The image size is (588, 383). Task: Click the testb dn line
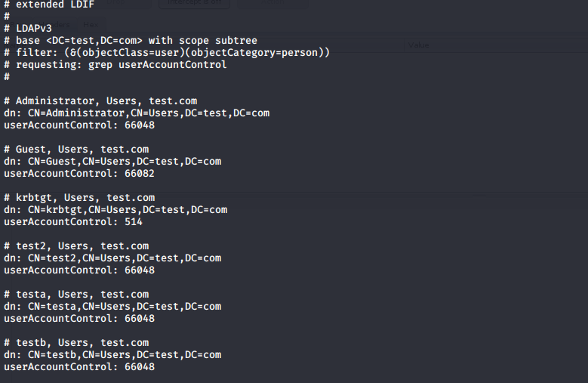point(112,355)
